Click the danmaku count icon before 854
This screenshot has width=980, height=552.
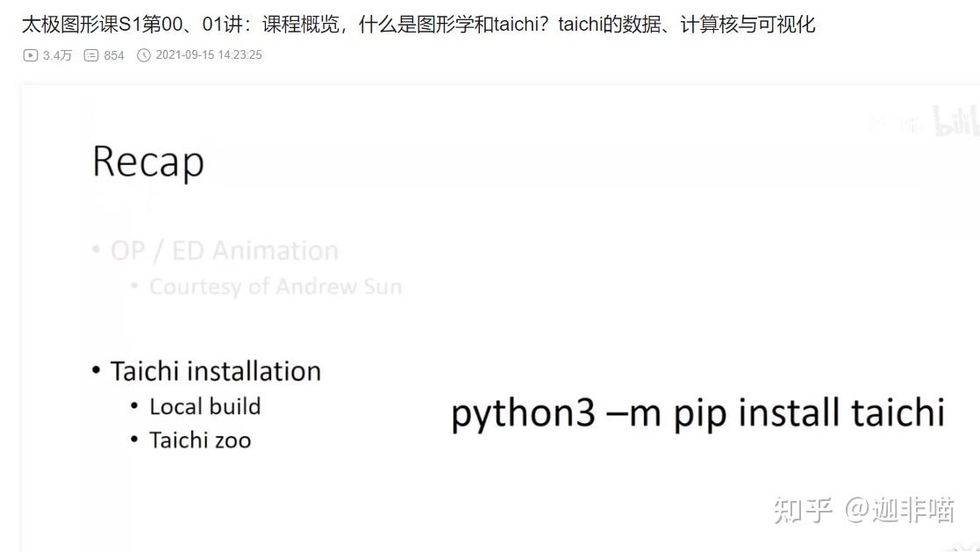(90, 55)
